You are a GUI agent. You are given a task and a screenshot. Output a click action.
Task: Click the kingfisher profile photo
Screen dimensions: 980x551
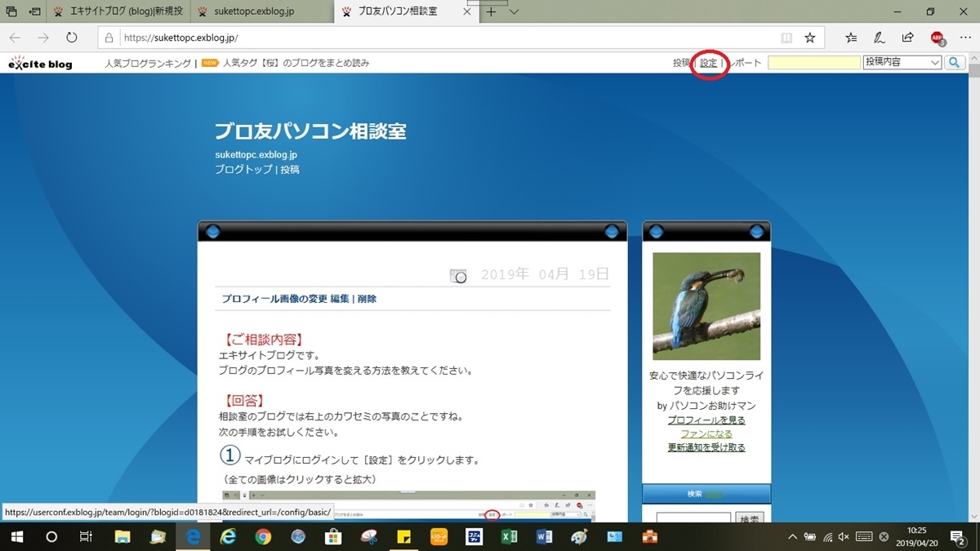706,306
